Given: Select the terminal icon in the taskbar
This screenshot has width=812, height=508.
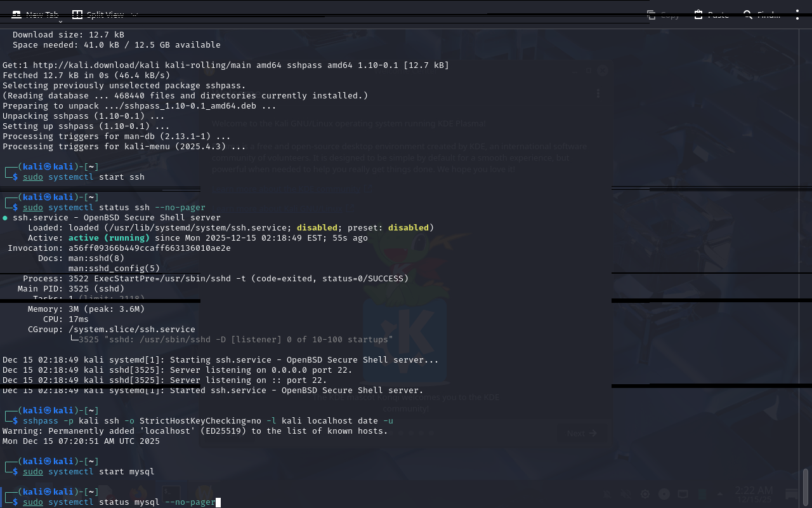Looking at the screenshot, I should point(171,493).
